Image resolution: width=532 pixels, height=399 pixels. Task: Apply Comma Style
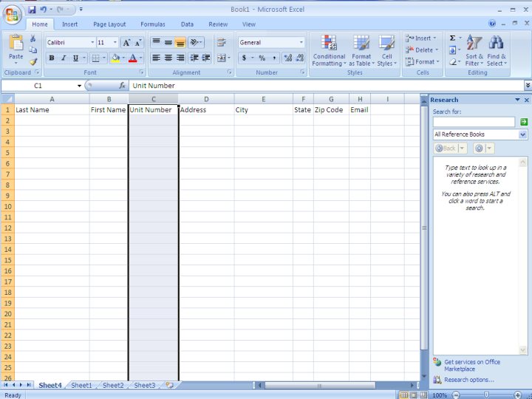pyautogui.click(x=274, y=58)
